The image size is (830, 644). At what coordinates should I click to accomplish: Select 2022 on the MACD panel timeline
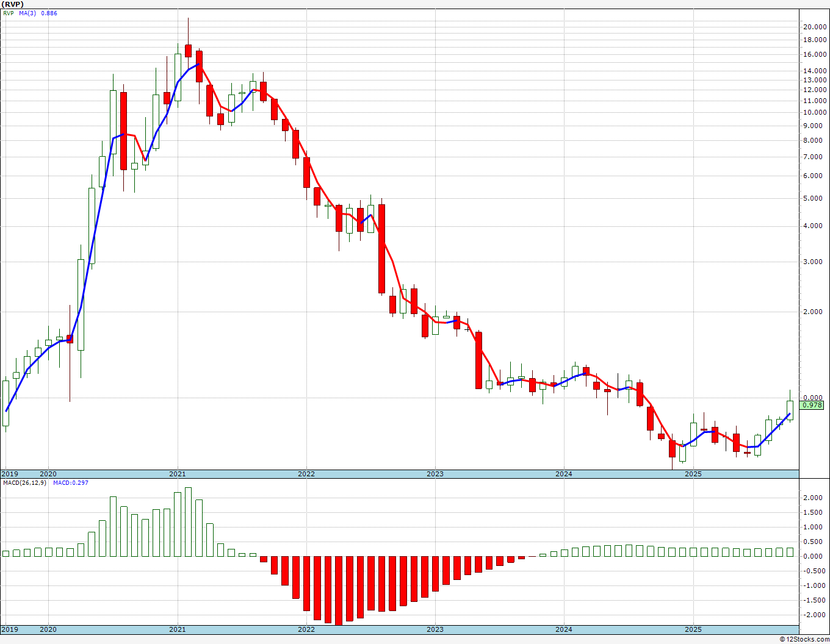coord(306,629)
